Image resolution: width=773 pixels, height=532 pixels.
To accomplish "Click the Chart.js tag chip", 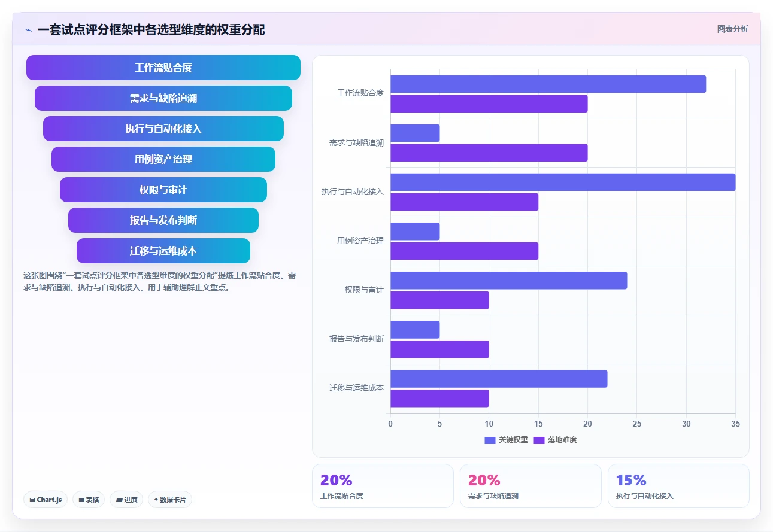I will [46, 500].
